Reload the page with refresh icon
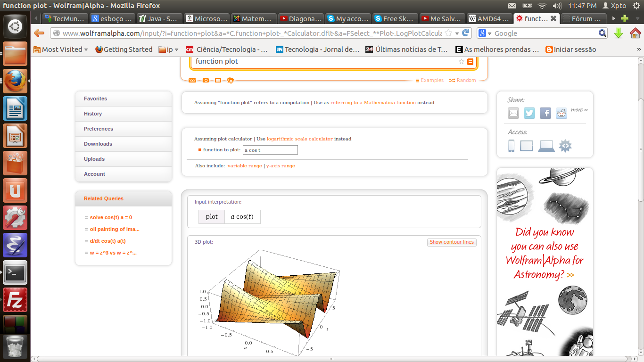Screen dimensions: 644x362 coord(466,33)
